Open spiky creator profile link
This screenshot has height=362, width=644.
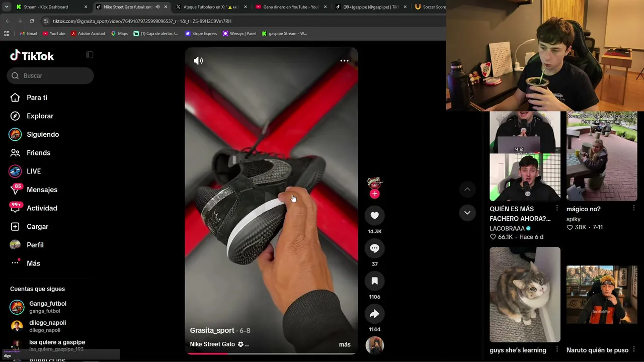574,219
